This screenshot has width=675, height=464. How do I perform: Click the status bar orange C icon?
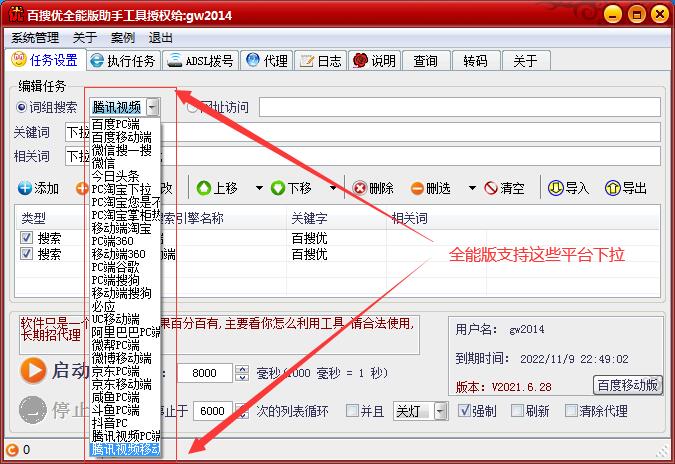click(12, 450)
